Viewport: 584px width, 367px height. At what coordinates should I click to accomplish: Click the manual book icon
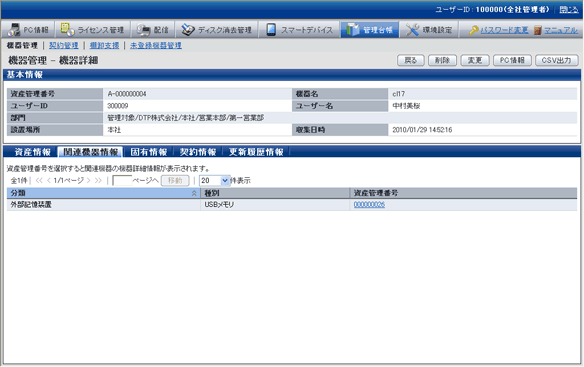pyautogui.click(x=537, y=30)
